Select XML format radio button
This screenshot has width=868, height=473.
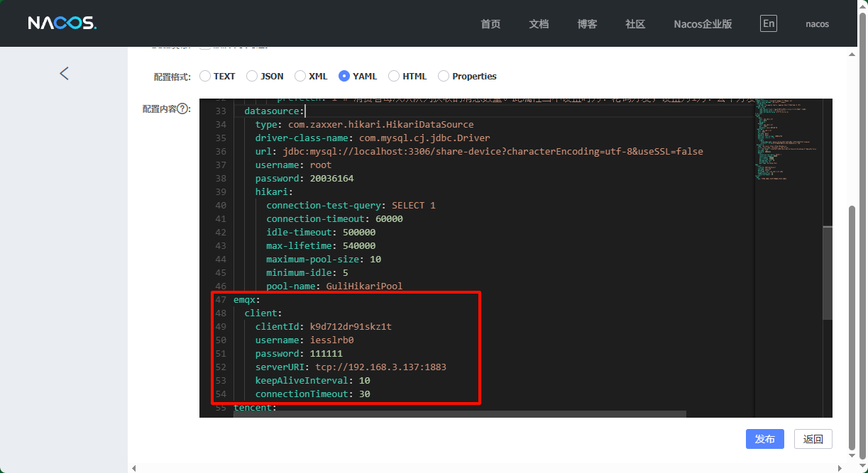300,76
